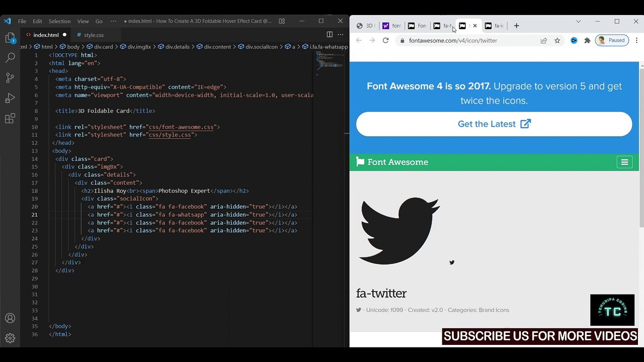644x362 pixels.
Task: Click the site padlock info icon
Action: [402, 40]
